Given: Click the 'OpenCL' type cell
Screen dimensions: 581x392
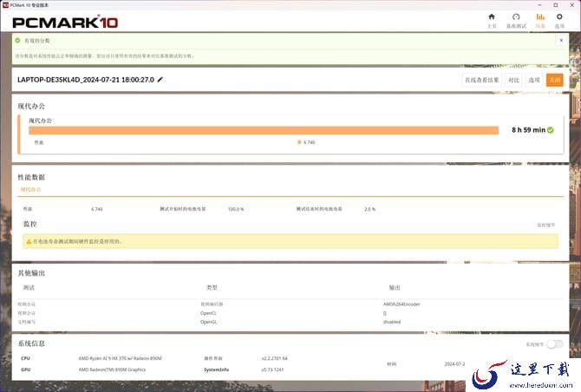Looking at the screenshot, I should [208, 313].
